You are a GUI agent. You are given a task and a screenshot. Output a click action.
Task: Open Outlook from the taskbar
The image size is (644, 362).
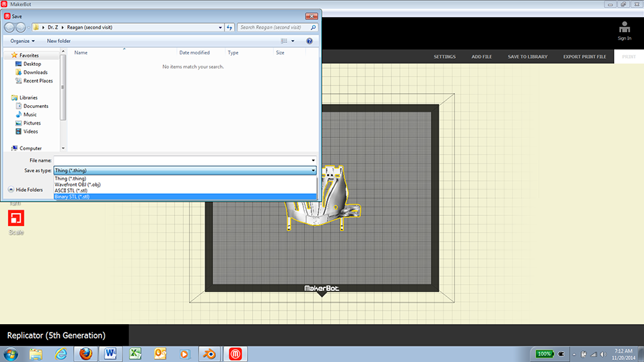point(160,354)
